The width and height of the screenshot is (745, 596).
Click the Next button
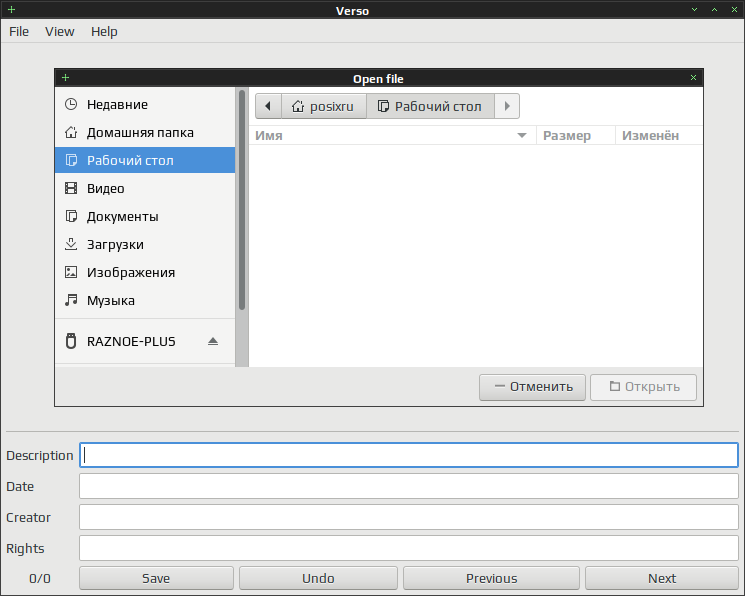pyautogui.click(x=662, y=578)
